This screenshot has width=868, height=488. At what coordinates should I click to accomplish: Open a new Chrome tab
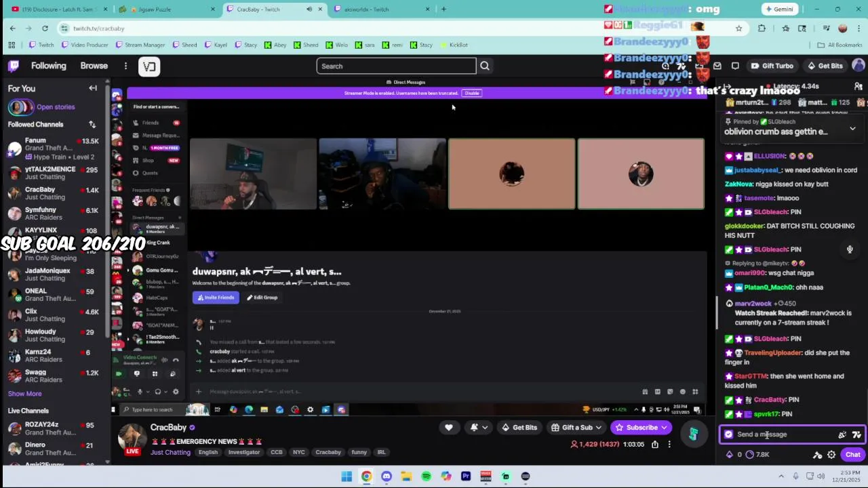[443, 9]
